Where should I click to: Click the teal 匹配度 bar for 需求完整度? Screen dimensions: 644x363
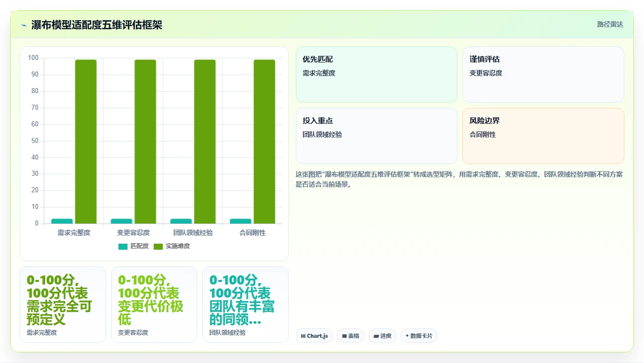(x=62, y=221)
